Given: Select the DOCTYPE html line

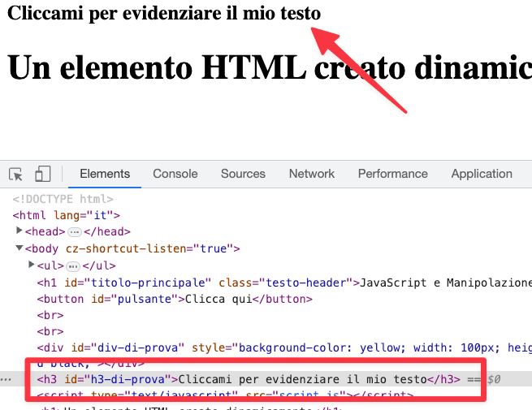Looking at the screenshot, I should pos(63,199).
